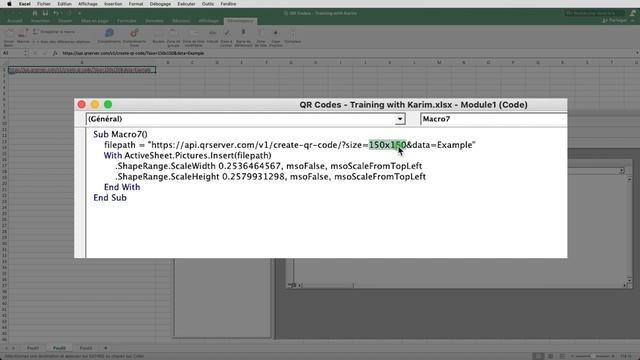640x360 pixels.
Task: Switch to the Accueil ribbon tab
Action: pos(15,20)
